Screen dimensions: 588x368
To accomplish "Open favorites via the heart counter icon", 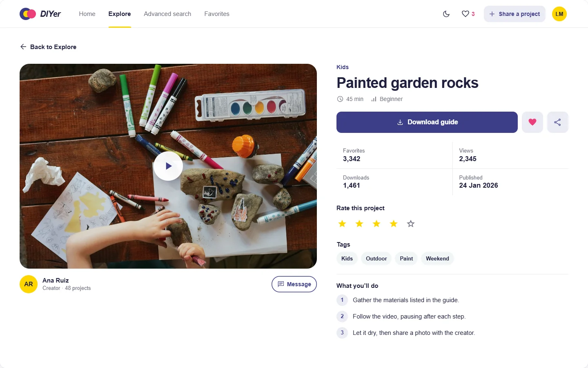I will [x=468, y=14].
